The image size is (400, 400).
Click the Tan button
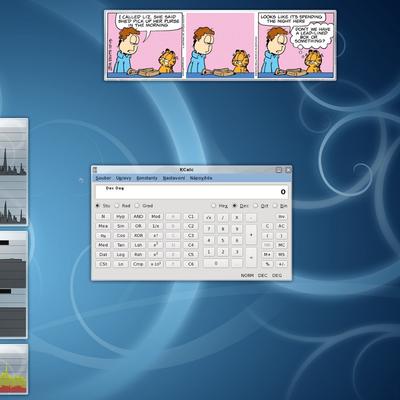click(121, 245)
